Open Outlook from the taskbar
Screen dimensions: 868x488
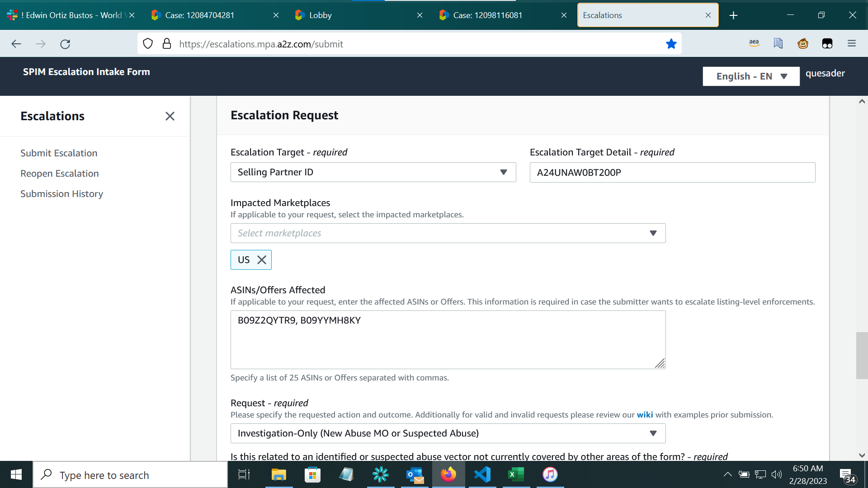(x=415, y=474)
